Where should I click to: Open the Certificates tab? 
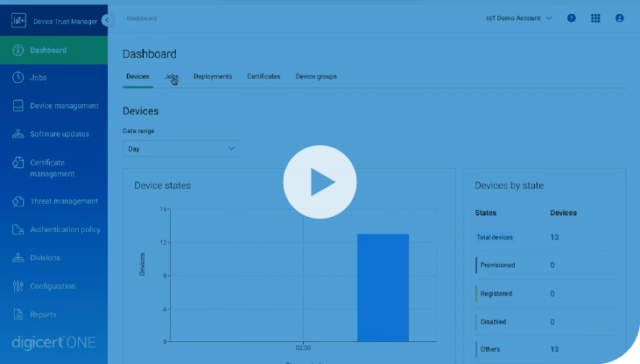264,76
